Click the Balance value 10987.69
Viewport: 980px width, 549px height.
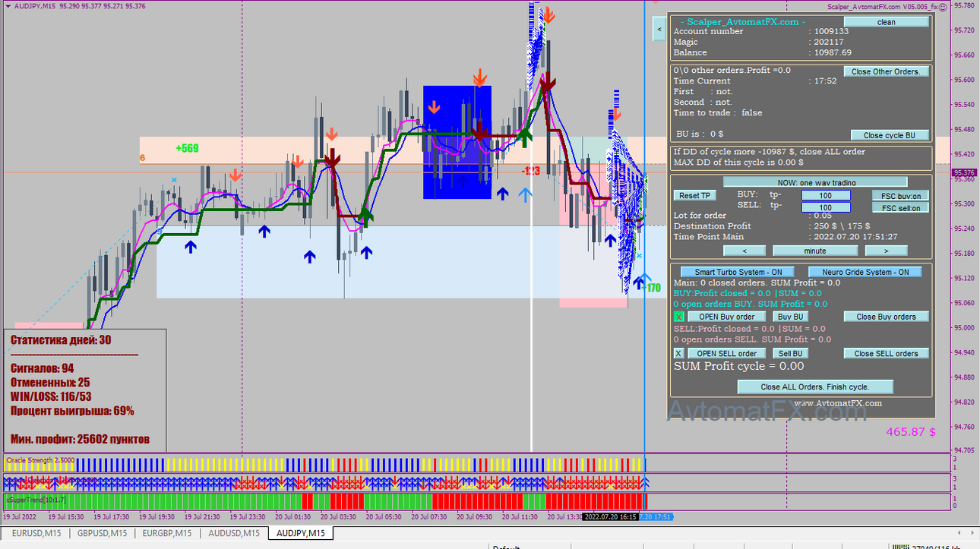click(833, 52)
